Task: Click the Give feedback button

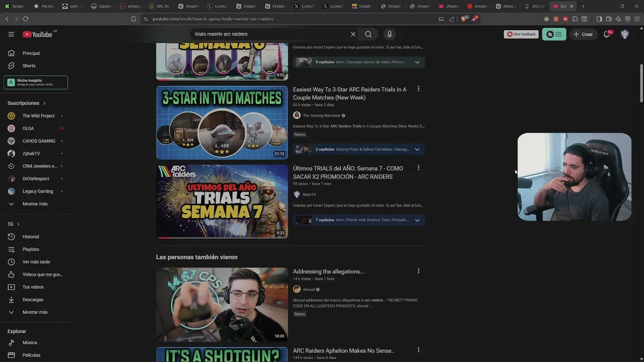Action: 521,34
